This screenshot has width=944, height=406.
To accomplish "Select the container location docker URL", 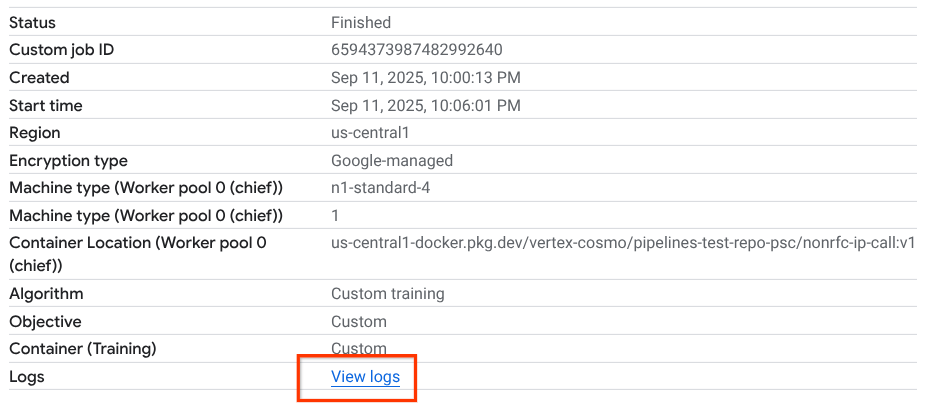I will click(623, 243).
